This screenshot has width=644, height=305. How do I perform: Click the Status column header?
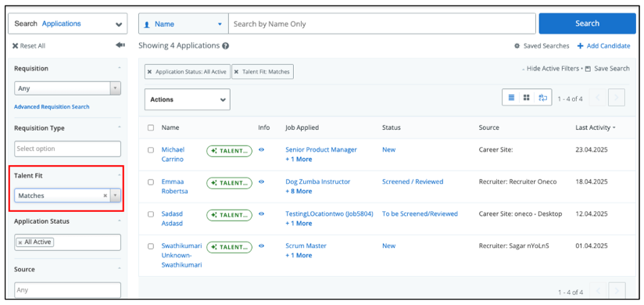click(392, 127)
